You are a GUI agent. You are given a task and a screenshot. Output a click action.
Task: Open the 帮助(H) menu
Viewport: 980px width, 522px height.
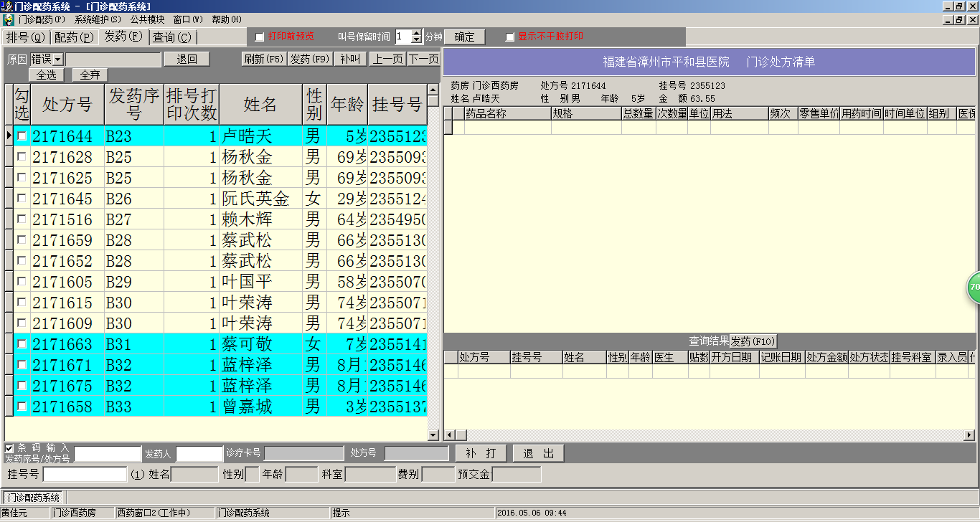[226, 19]
